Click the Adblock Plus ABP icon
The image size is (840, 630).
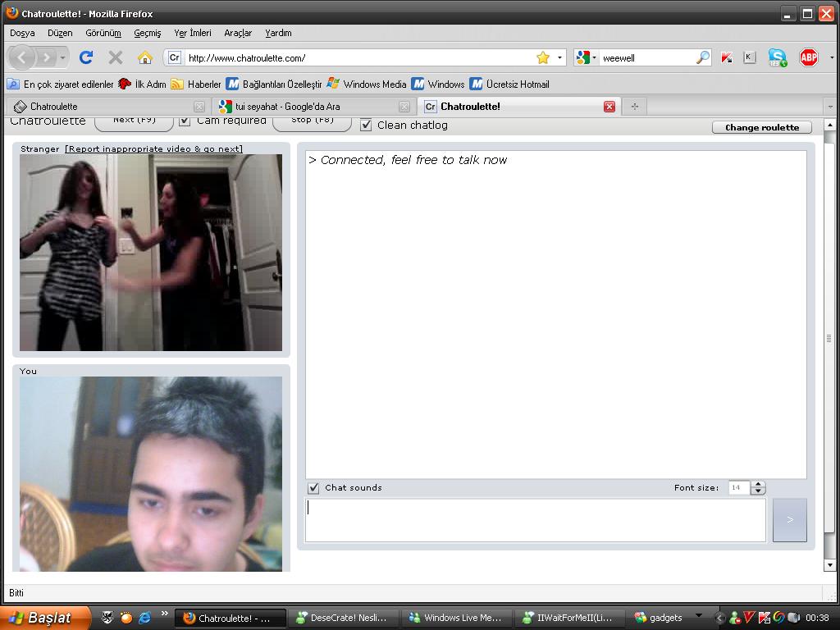pos(808,57)
